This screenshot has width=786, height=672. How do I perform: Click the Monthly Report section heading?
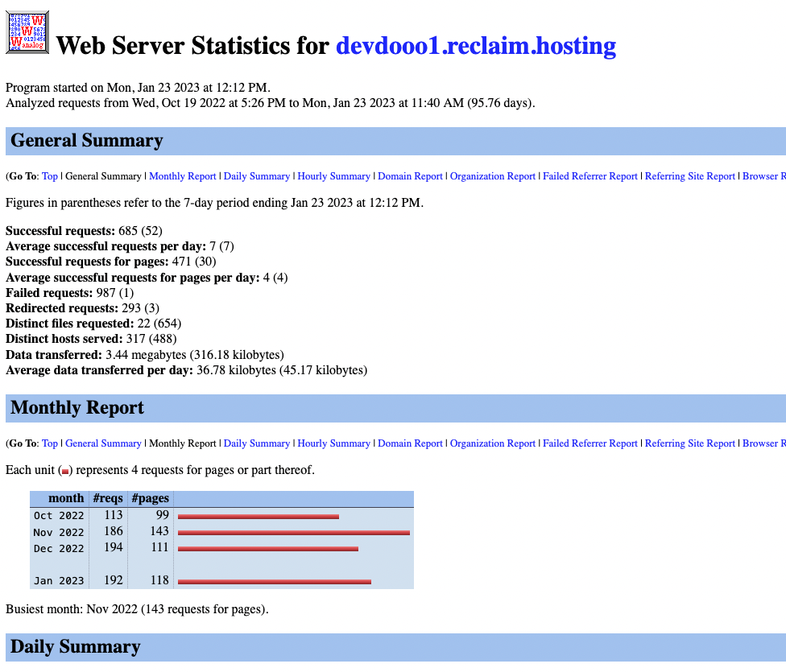tap(77, 408)
